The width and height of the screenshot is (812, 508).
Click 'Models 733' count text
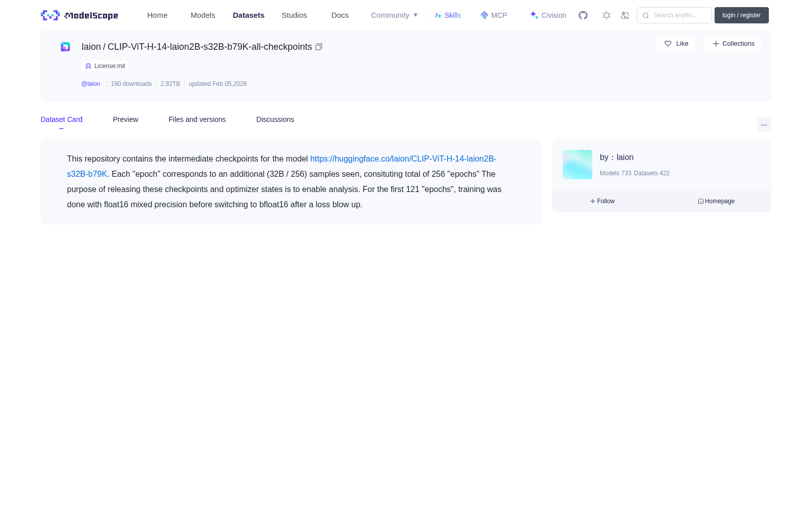point(616,173)
